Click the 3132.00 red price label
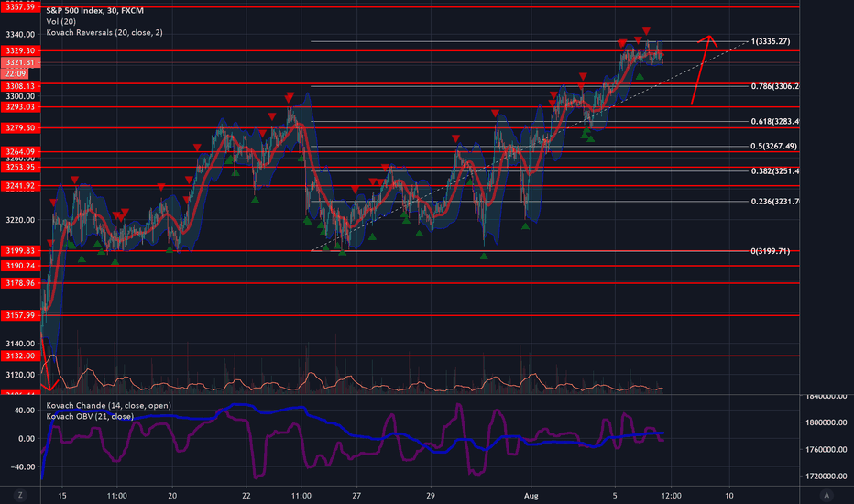The width and height of the screenshot is (854, 504). [x=20, y=356]
